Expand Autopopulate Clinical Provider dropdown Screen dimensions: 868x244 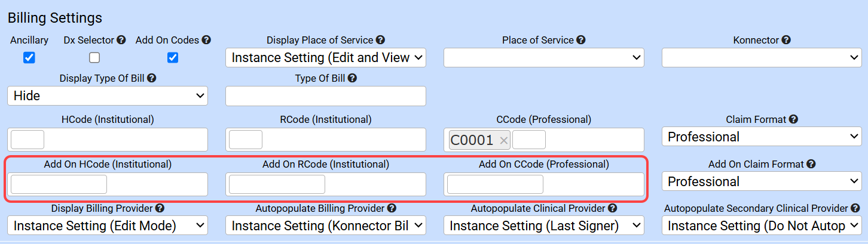click(543, 226)
